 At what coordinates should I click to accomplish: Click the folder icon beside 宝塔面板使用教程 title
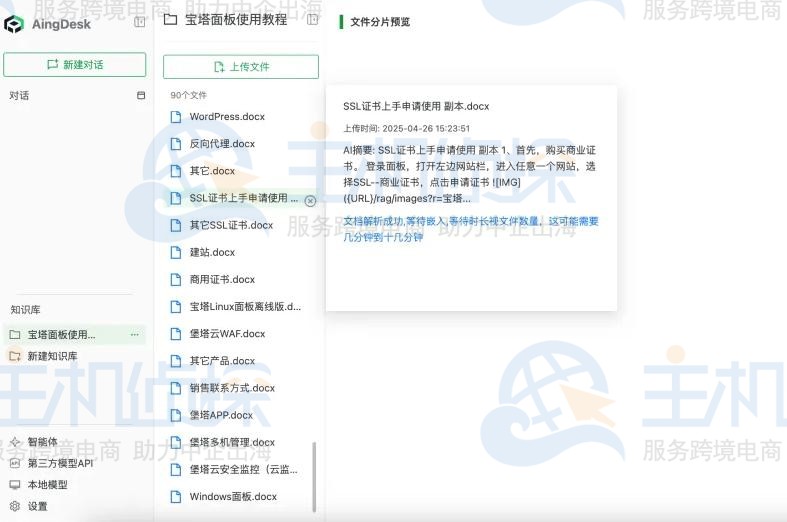pos(171,20)
